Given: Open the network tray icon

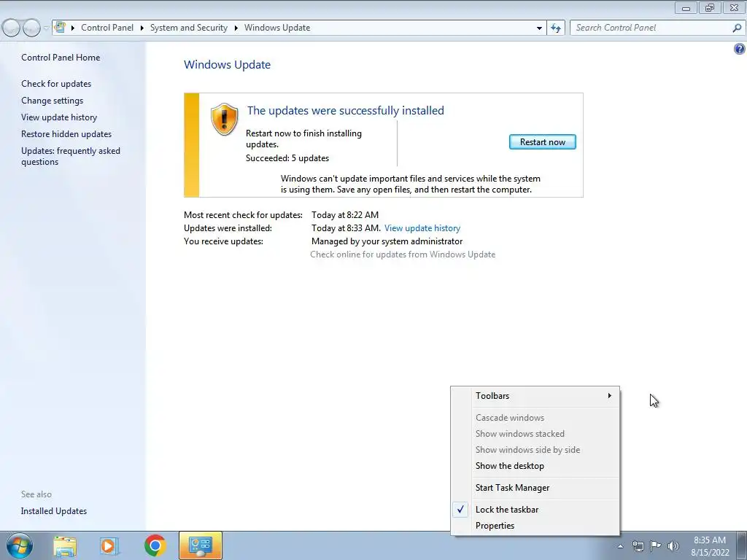Looking at the screenshot, I should [x=638, y=546].
